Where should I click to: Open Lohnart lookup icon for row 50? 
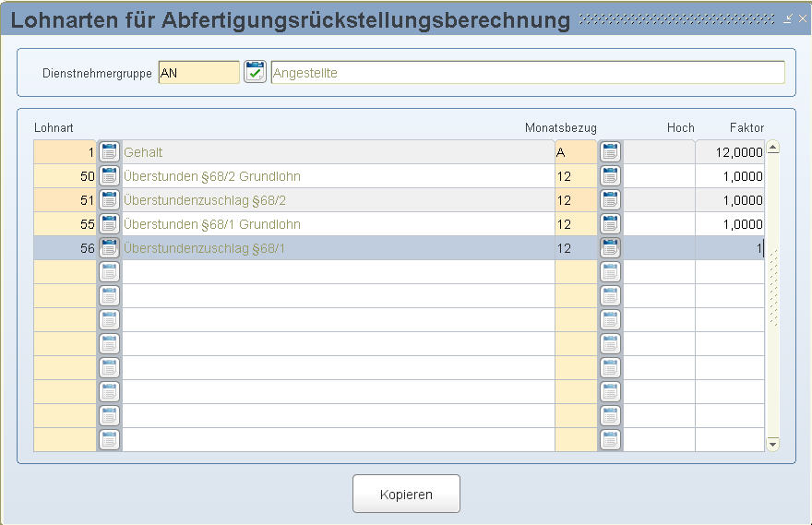pos(110,176)
